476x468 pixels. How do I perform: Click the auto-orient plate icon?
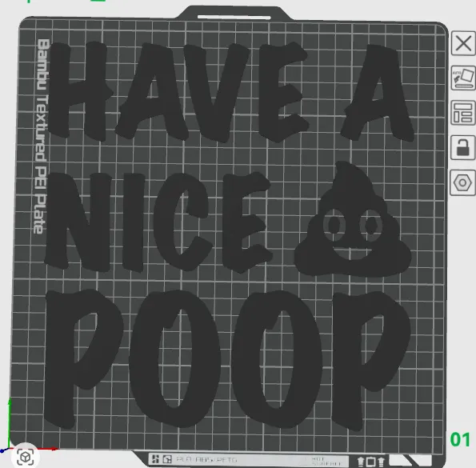[463, 78]
